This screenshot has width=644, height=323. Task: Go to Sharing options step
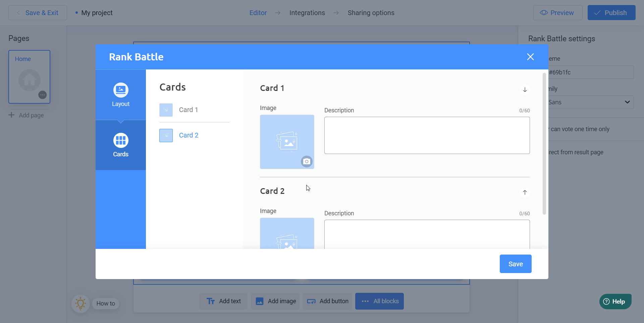pyautogui.click(x=371, y=13)
